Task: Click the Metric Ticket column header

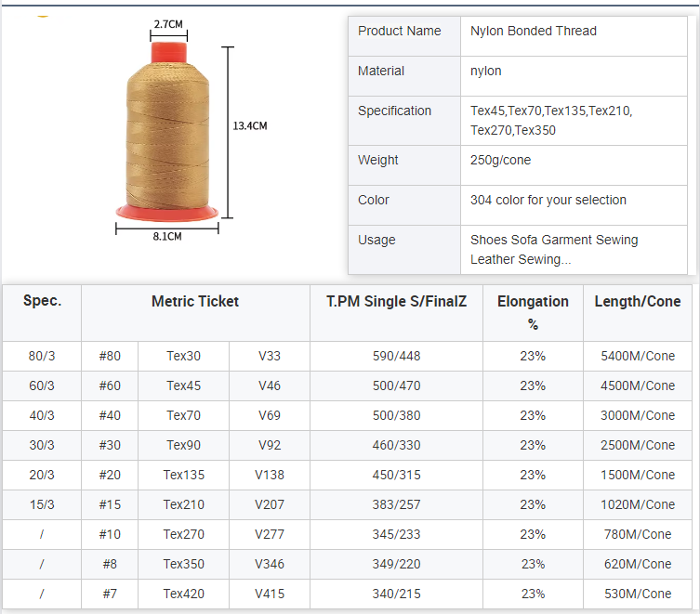Action: [x=195, y=301]
